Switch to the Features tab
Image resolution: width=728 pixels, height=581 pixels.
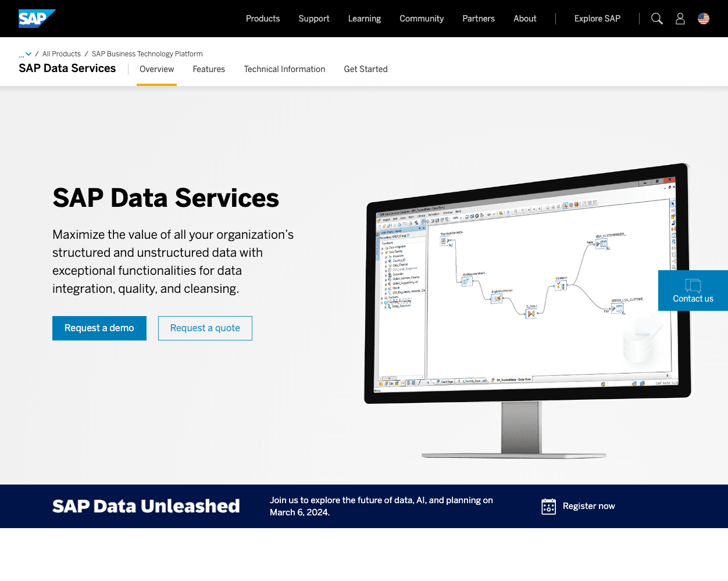coord(209,69)
